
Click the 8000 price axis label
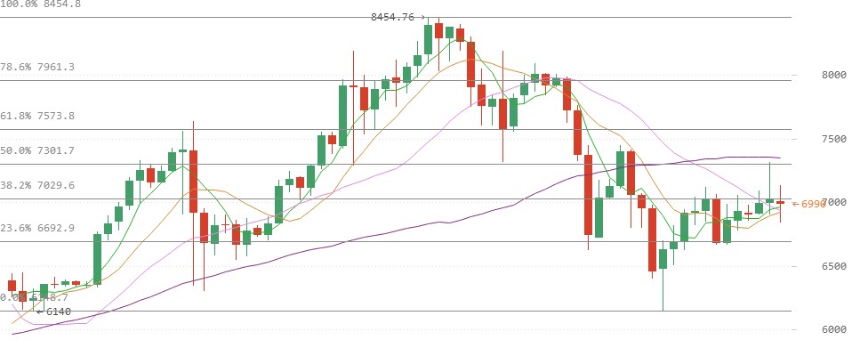click(834, 75)
